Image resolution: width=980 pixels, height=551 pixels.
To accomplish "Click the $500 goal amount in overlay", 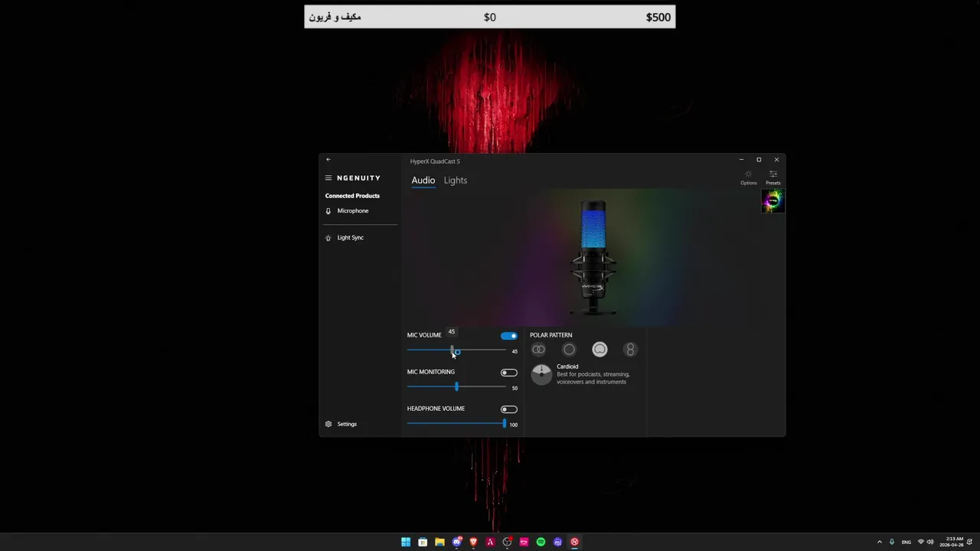I will point(658,17).
